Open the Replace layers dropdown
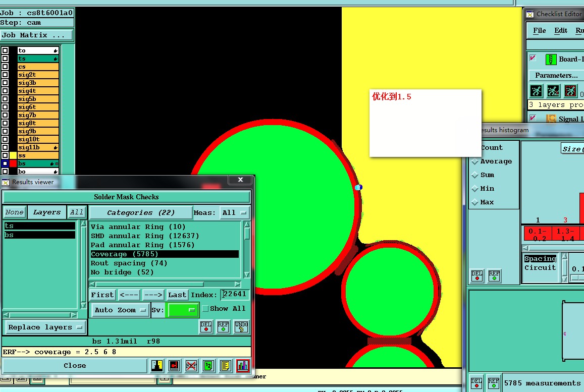Screen dimensions: 584x392 point(45,327)
